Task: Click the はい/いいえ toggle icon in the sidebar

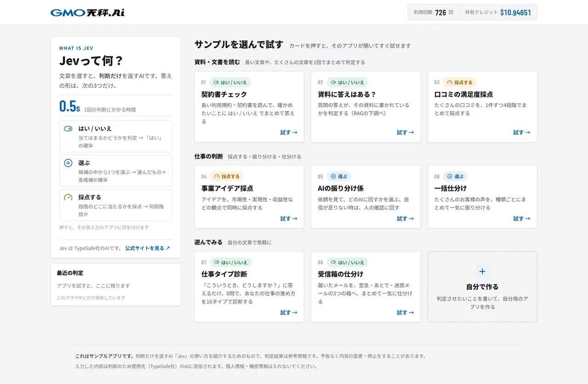Action: [68, 129]
